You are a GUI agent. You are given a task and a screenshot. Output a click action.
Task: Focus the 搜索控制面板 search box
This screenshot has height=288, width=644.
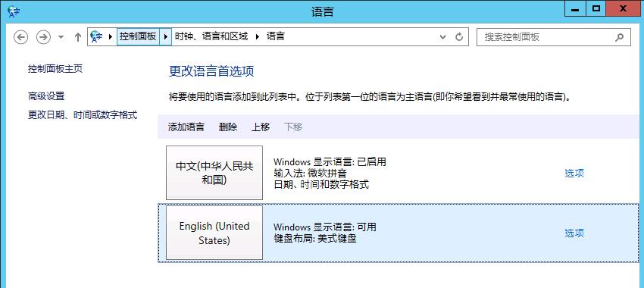tap(554, 37)
